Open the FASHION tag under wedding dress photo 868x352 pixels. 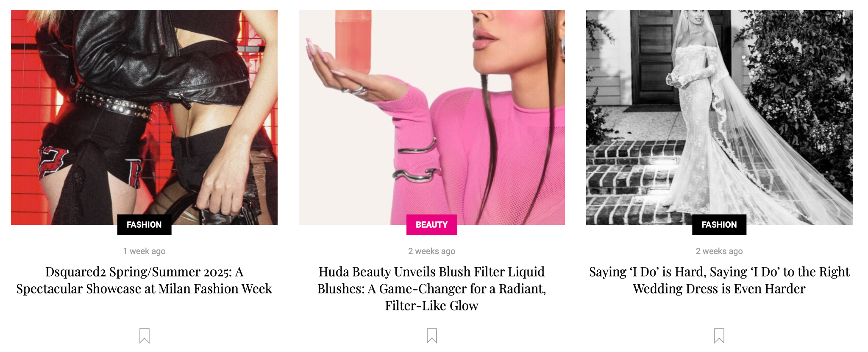719,225
